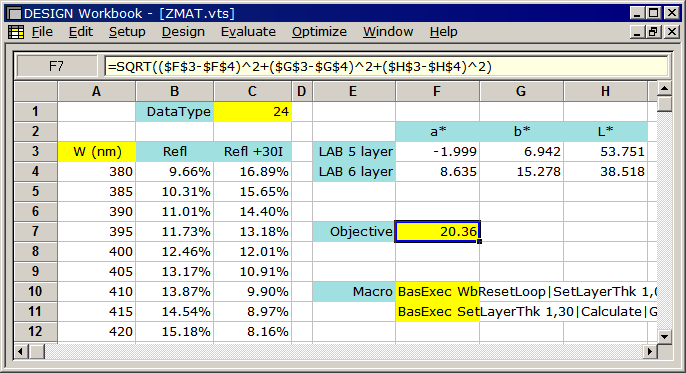Screen dimensions: 686x373
Task: Select column A header
Action: [96, 91]
